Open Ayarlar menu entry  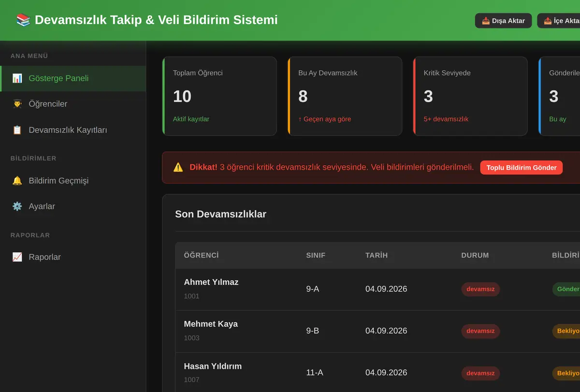coord(73,206)
